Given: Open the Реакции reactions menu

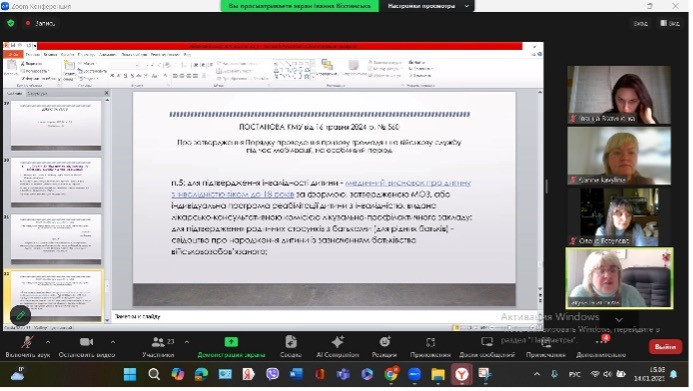Looking at the screenshot, I should click(x=385, y=346).
